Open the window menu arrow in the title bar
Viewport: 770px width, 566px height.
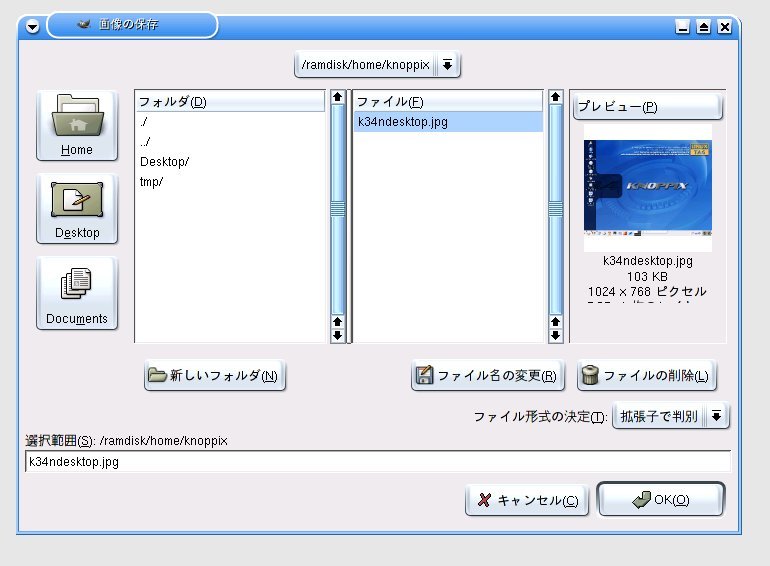pyautogui.click(x=32, y=26)
